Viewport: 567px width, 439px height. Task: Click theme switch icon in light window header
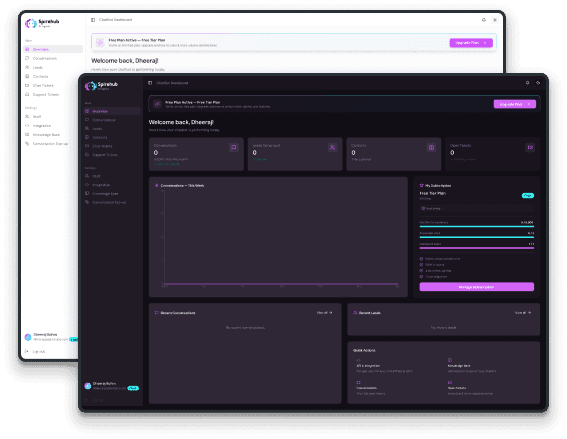[495, 20]
